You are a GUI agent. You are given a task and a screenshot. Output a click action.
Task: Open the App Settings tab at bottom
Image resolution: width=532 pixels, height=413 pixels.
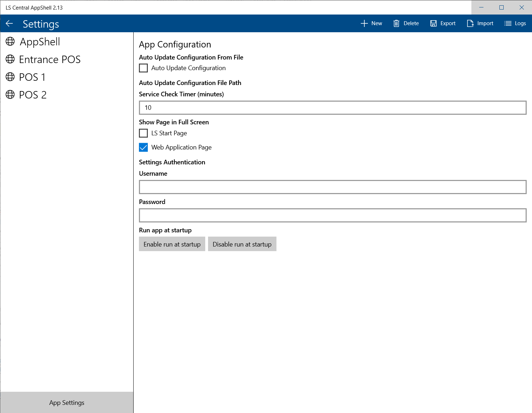[x=67, y=403]
